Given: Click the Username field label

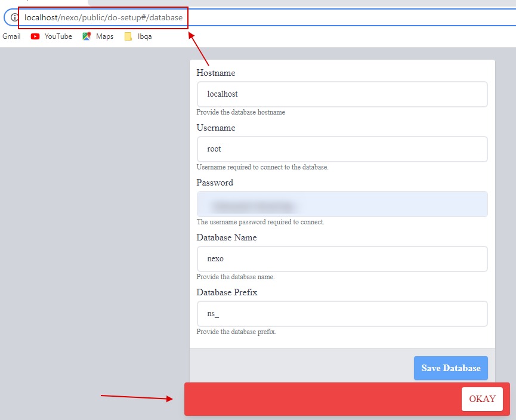Looking at the screenshot, I should coord(216,128).
